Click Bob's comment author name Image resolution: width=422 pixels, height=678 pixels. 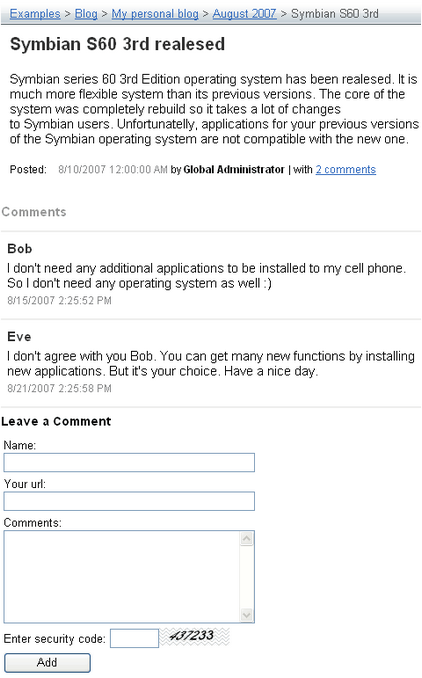coord(20,249)
